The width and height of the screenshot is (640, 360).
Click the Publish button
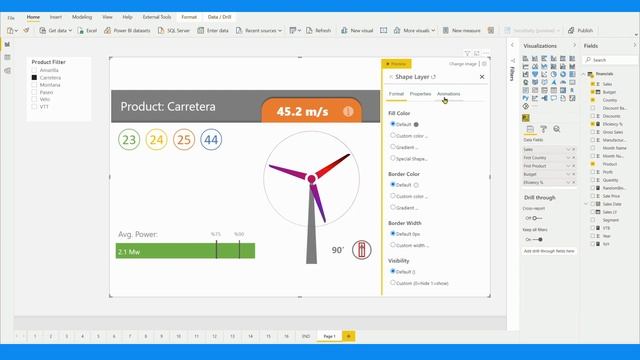(x=580, y=31)
